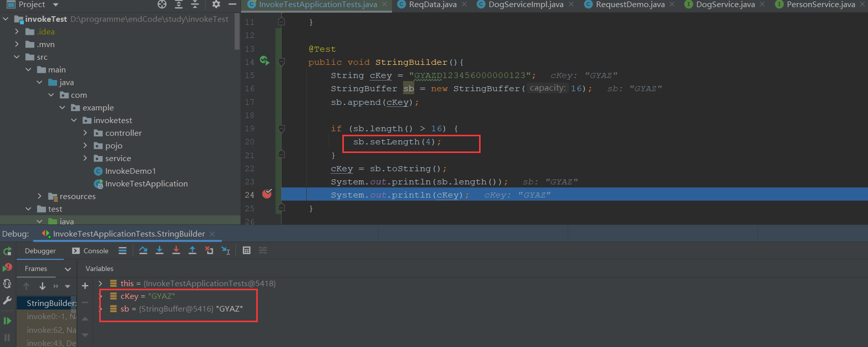Image resolution: width=868 pixels, height=347 pixels.
Task: Close the DogServiceImpl.java tab
Action: click(571, 5)
